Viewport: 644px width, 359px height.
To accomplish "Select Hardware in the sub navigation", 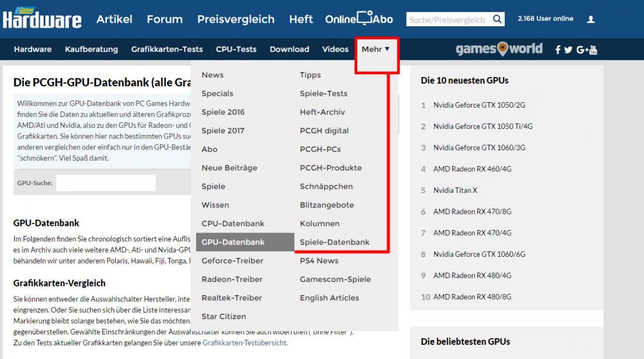I will (x=33, y=49).
